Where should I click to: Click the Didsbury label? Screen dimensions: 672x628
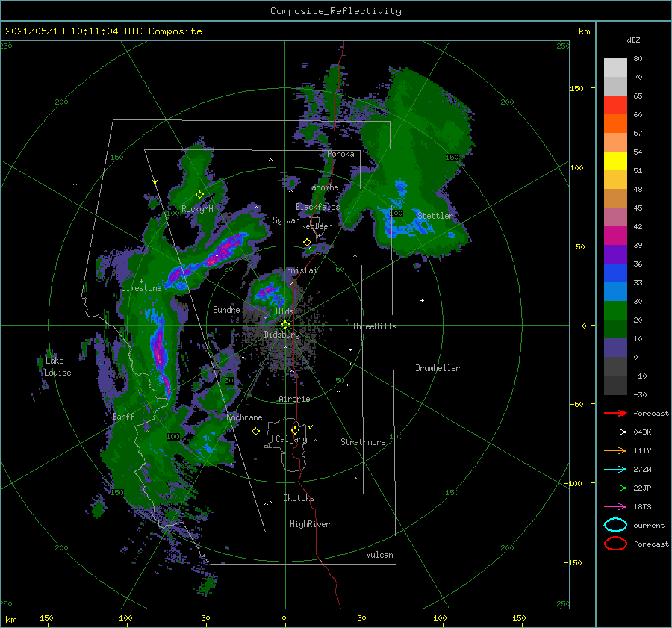click(x=282, y=335)
